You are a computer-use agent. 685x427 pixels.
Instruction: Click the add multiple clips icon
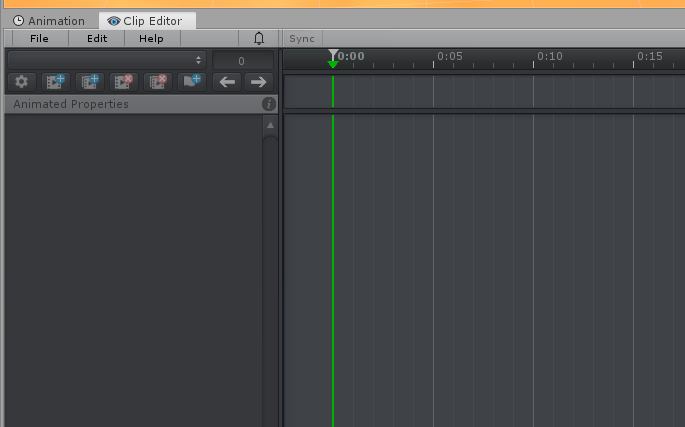(x=90, y=82)
